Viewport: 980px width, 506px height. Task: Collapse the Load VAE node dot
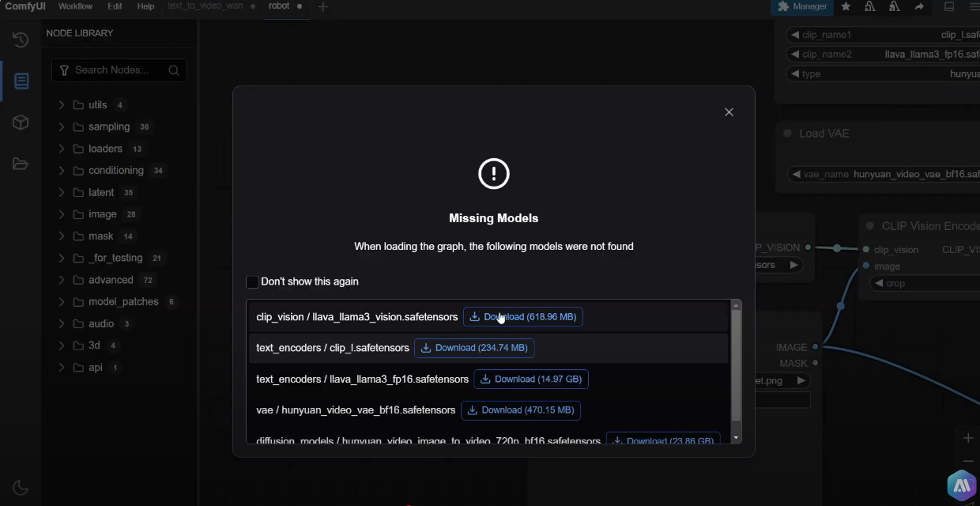click(787, 134)
